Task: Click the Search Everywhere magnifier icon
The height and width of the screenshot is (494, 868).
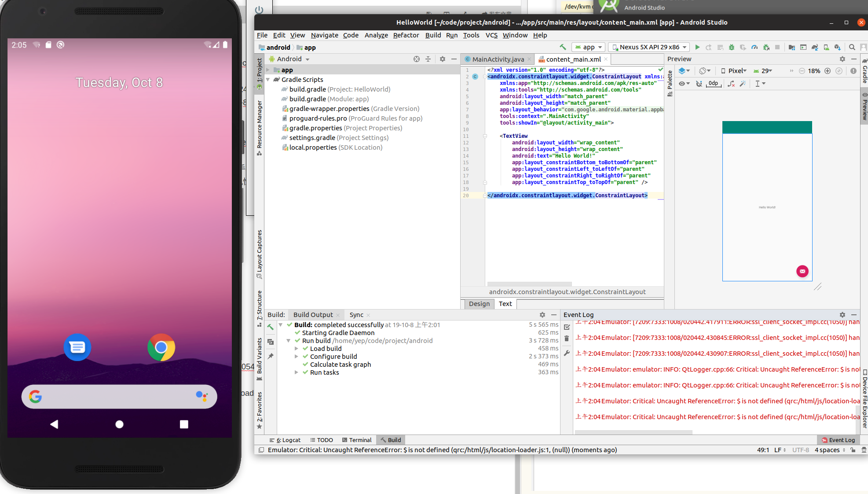Action: (852, 47)
